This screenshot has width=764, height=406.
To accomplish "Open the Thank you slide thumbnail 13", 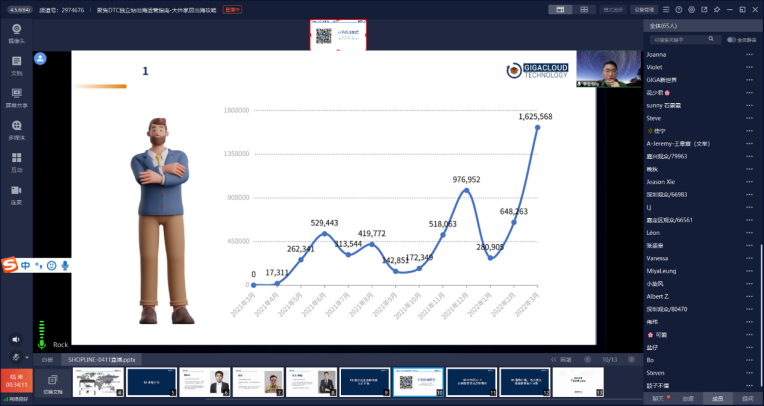I will coord(578,382).
